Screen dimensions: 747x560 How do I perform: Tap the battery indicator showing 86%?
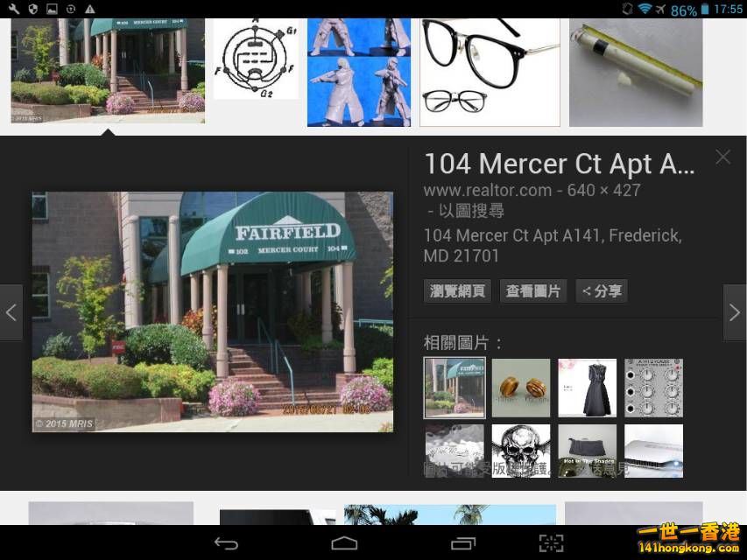click(690, 10)
